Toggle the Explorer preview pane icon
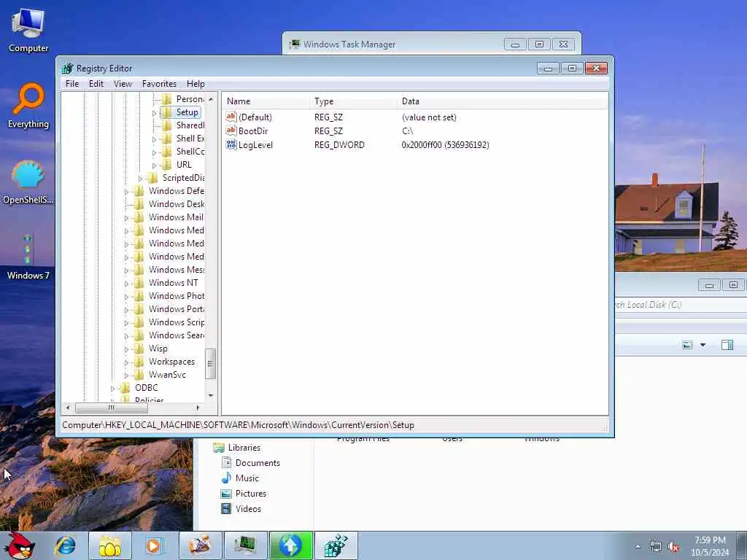 point(727,345)
